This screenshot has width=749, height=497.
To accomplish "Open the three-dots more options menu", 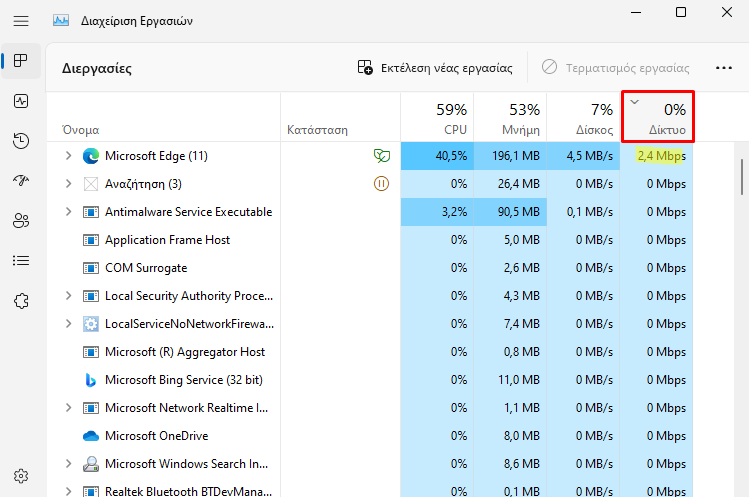I will (724, 68).
